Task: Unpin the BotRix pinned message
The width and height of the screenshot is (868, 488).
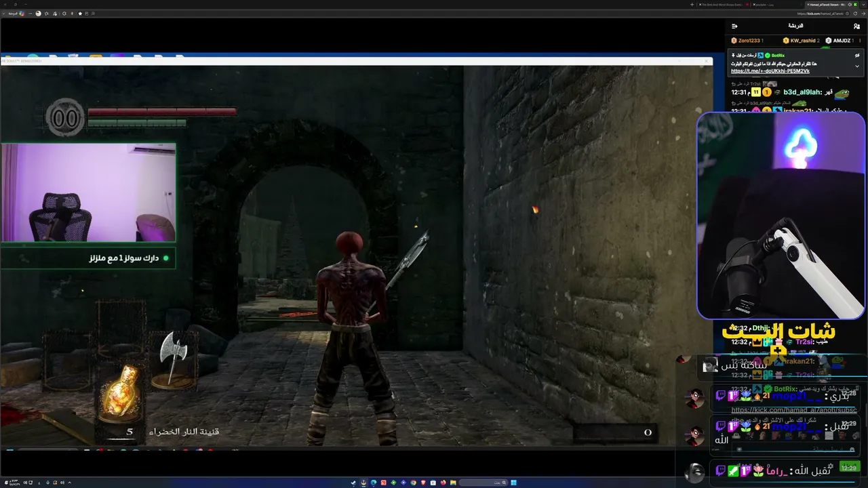Action: coord(857,56)
